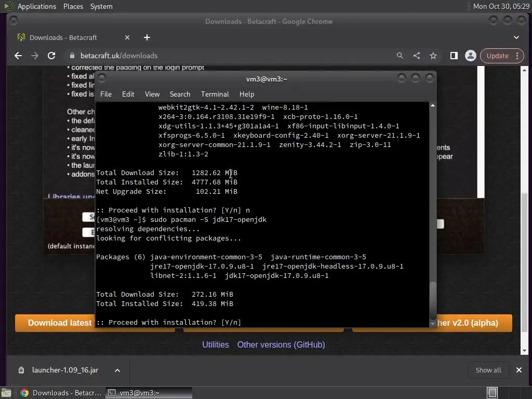Viewport: 532px width, 399px height.
Task: Click show desktop icon in taskbar
Action: tap(6, 393)
